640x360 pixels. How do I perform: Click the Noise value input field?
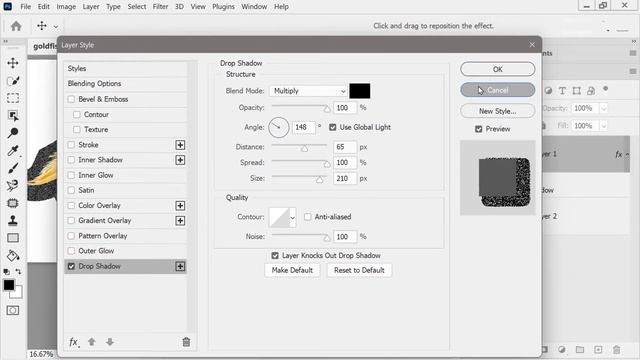pyautogui.click(x=345, y=237)
